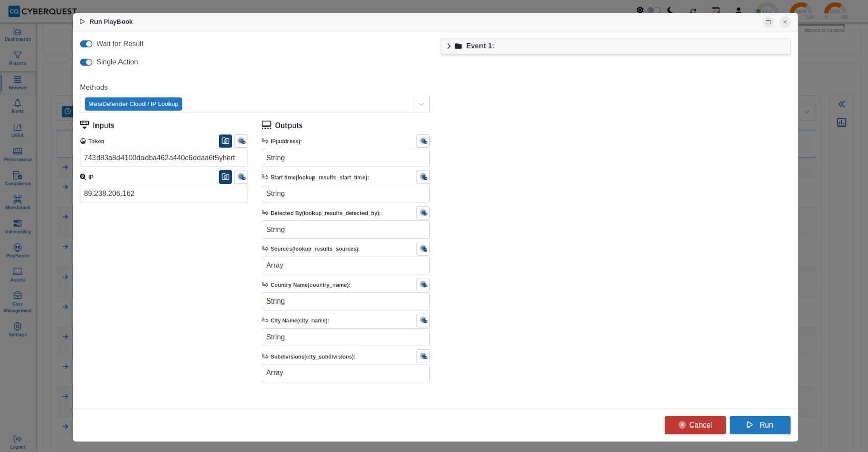
Task: Click link icon for Detected By output
Action: (423, 213)
